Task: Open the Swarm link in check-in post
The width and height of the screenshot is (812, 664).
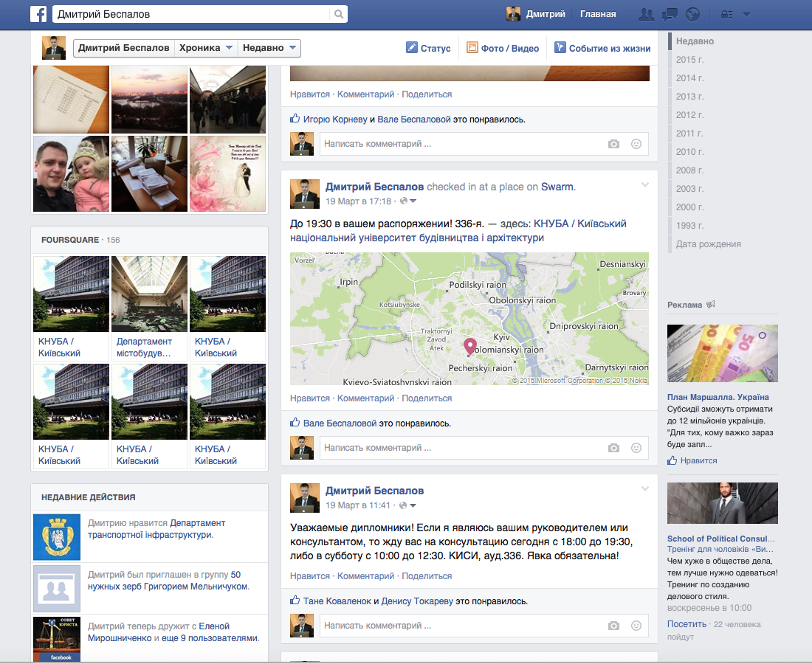Action: [x=557, y=187]
